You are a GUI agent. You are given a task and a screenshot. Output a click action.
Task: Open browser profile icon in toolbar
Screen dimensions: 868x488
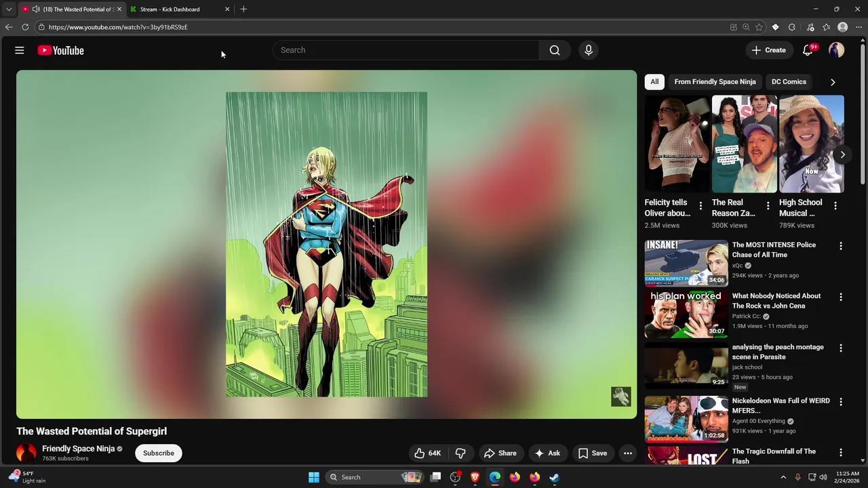pos(843,27)
